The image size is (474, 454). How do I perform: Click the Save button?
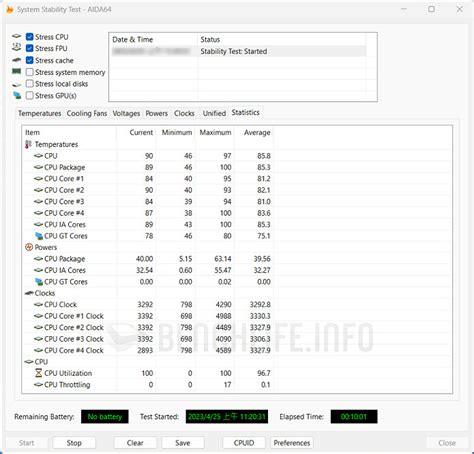[183, 443]
